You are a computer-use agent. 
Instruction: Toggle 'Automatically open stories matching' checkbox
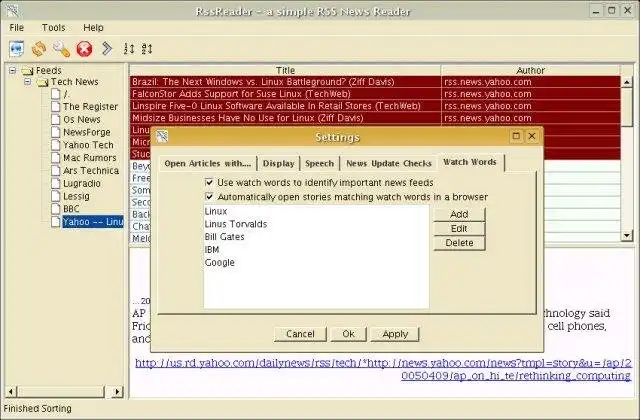tap(209, 197)
